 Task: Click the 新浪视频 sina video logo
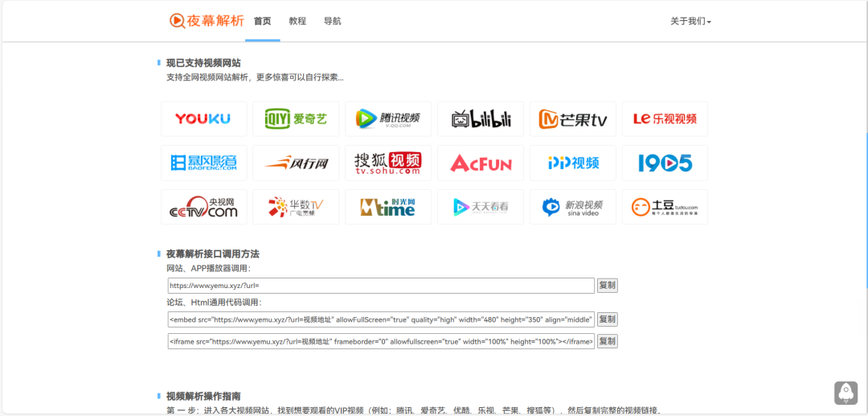coord(573,207)
